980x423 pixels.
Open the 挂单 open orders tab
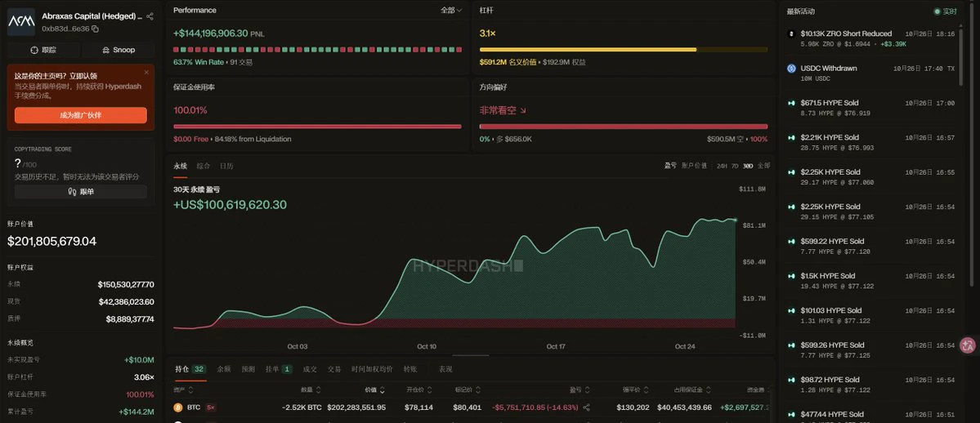tap(279, 369)
